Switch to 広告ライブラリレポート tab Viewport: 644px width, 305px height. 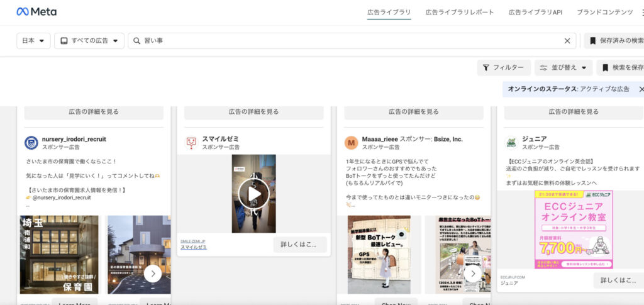point(459,12)
